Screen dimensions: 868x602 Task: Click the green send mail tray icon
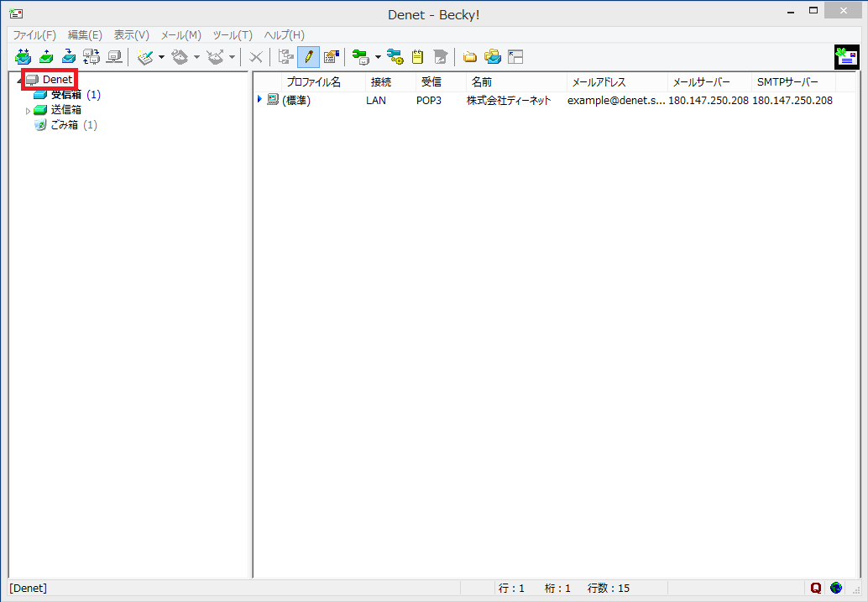coord(46,56)
